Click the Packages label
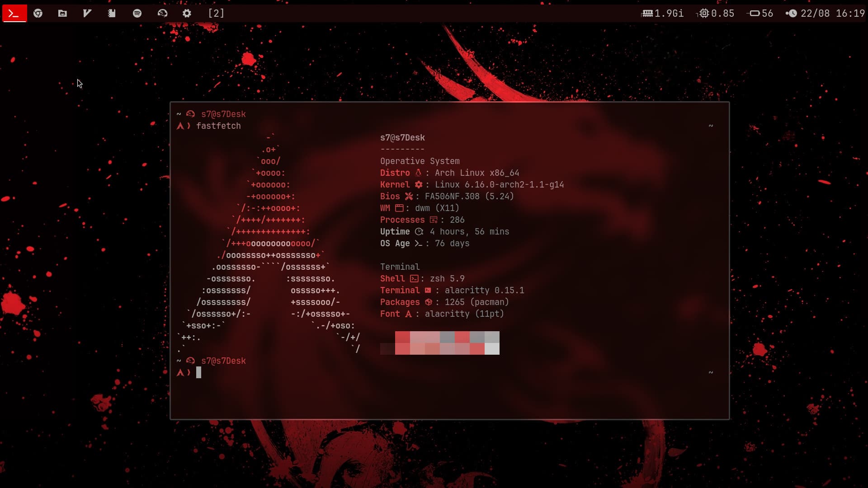The width and height of the screenshot is (868, 488). tap(400, 302)
